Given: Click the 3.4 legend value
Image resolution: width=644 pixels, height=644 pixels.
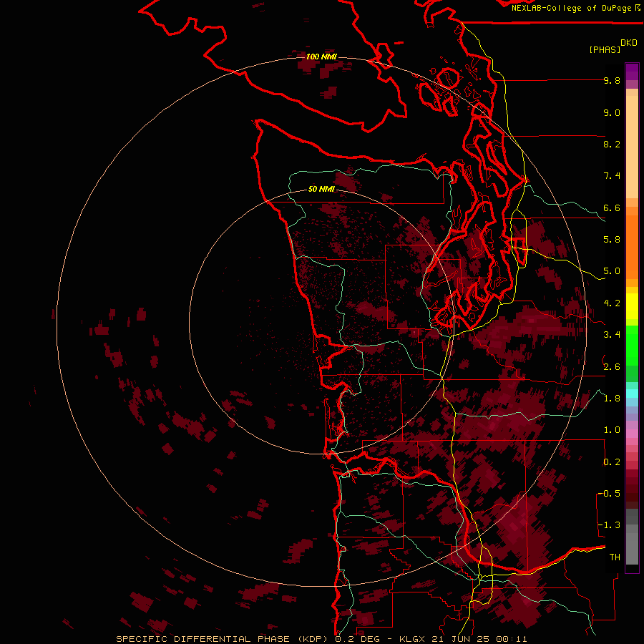Looking at the screenshot, I should [612, 335].
